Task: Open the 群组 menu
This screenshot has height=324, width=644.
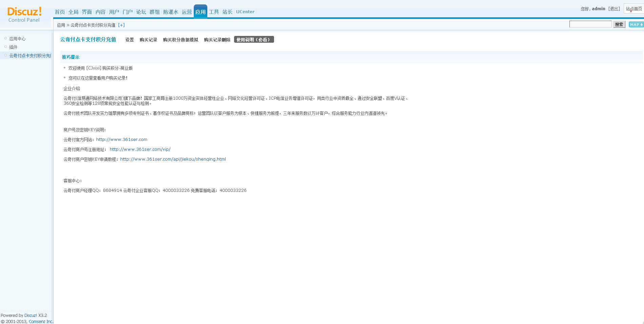Action: (x=154, y=12)
